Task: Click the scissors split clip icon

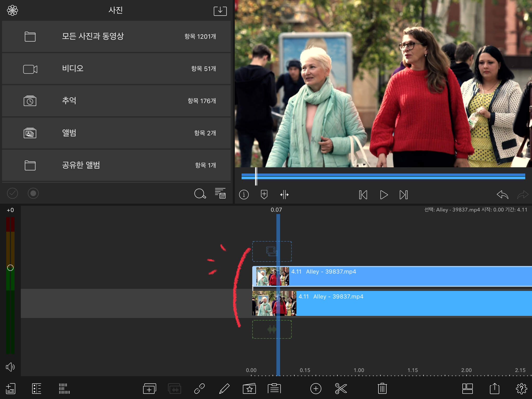Action: point(341,389)
